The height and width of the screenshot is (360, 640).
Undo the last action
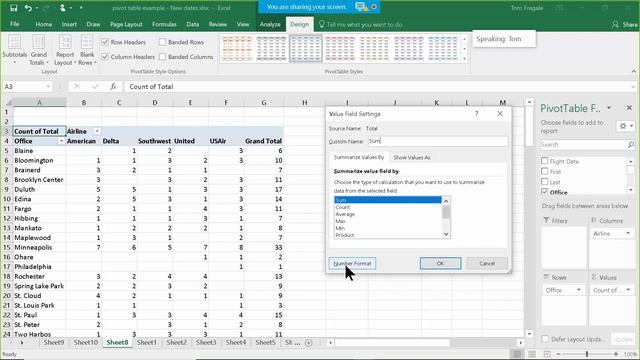(x=28, y=8)
